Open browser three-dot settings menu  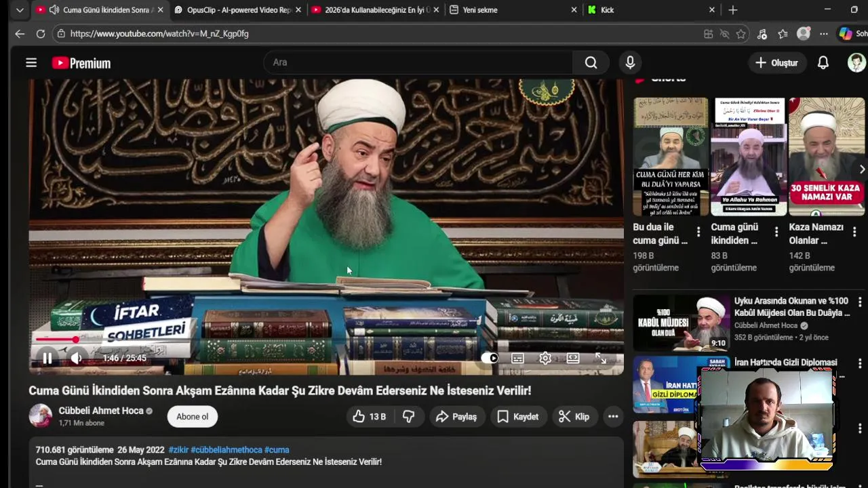823,33
